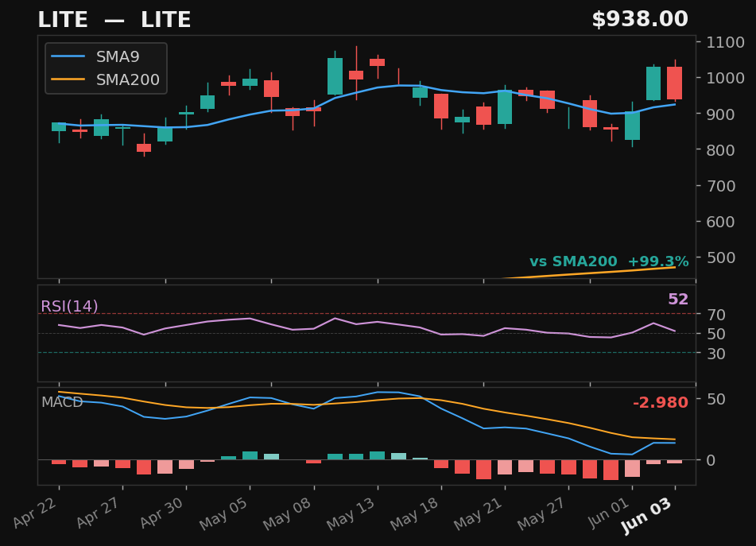
Task: Click the RSI value 52 readout
Action: click(678, 300)
